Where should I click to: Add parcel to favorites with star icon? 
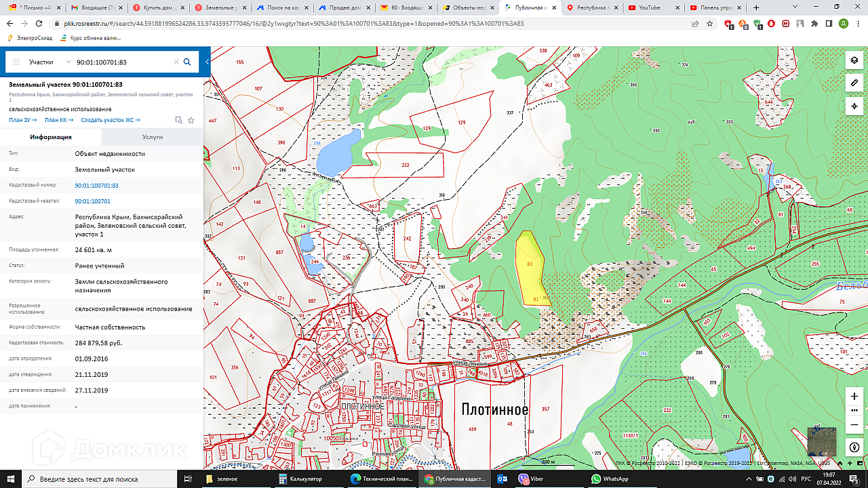(x=191, y=120)
